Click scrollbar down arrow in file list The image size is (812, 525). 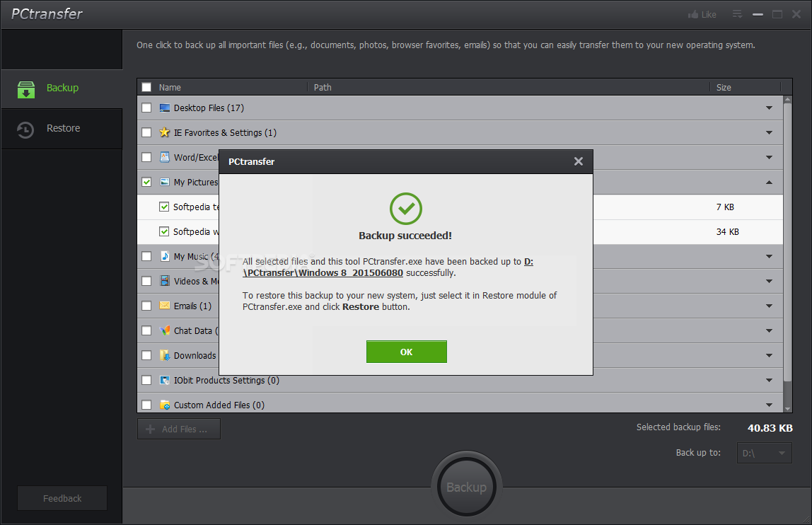pos(788,409)
